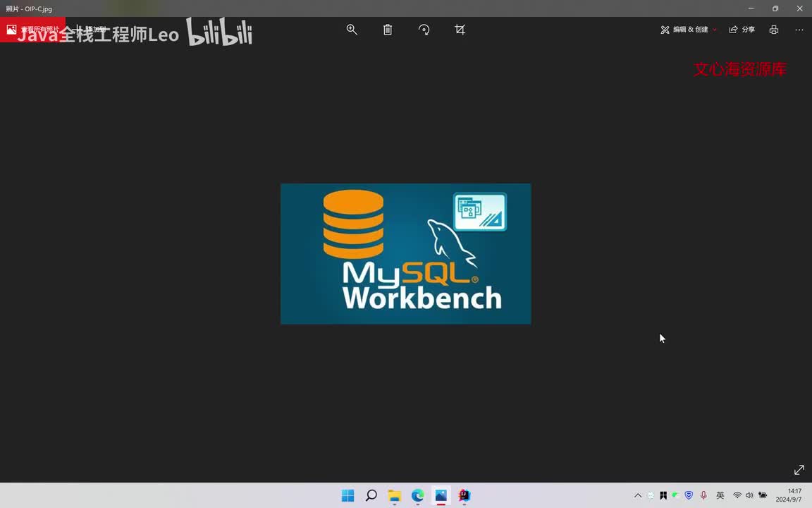Viewport: 812px width, 508px height.
Task: Open File Explorer from taskbar
Action: (395, 495)
